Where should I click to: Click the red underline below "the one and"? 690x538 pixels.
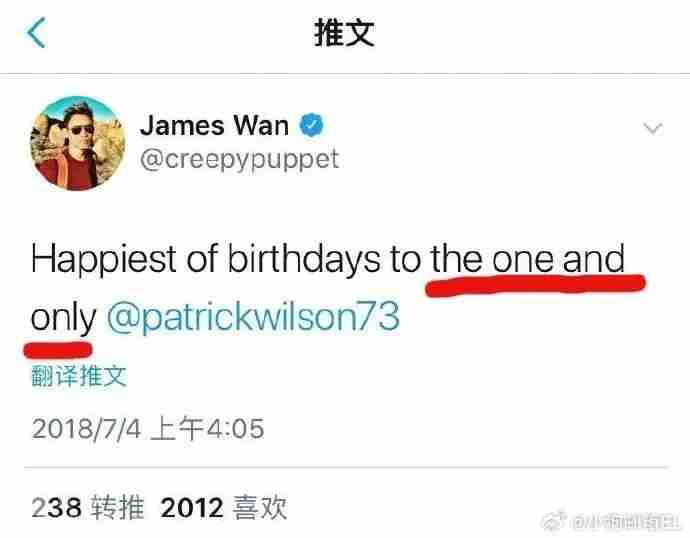(535, 284)
